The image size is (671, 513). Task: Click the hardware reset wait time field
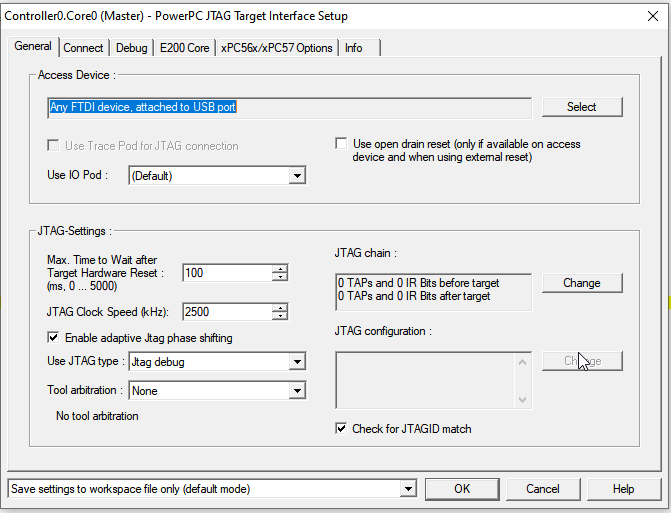(228, 273)
